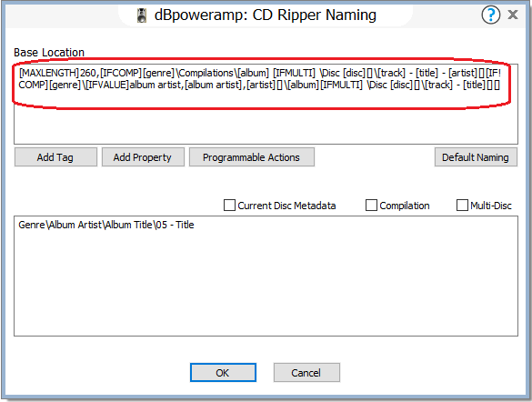Close the CD Ripper Naming dialog

[513, 15]
